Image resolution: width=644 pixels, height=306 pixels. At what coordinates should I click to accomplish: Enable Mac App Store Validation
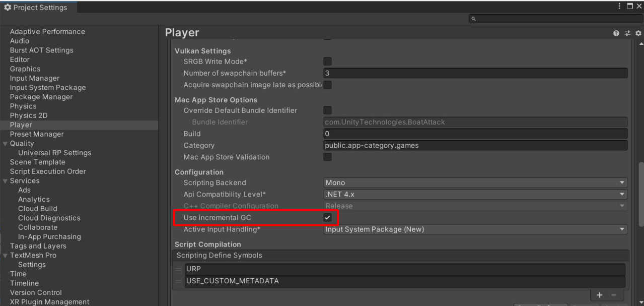click(x=327, y=157)
